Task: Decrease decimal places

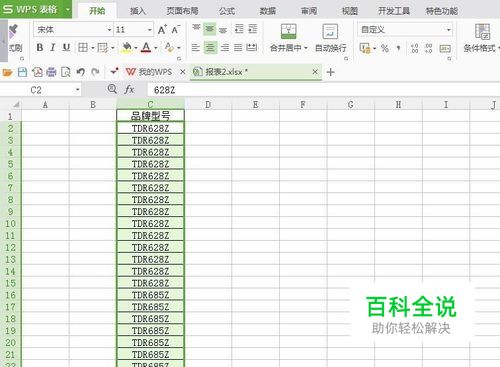Action: coord(429,48)
